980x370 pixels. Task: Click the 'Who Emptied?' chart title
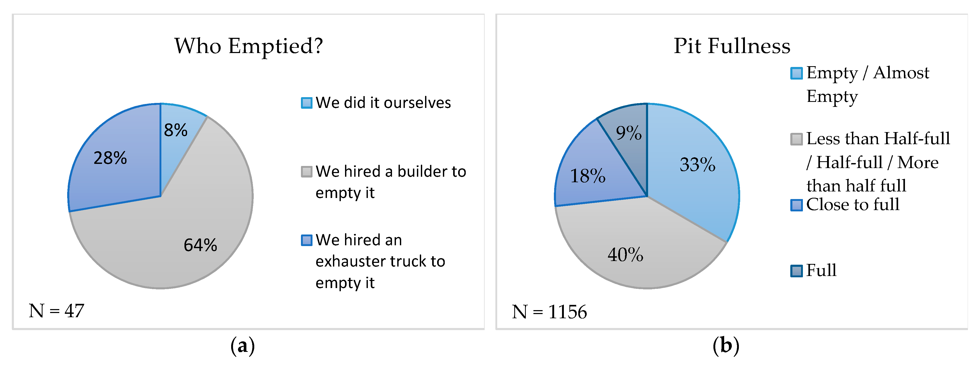point(248,46)
